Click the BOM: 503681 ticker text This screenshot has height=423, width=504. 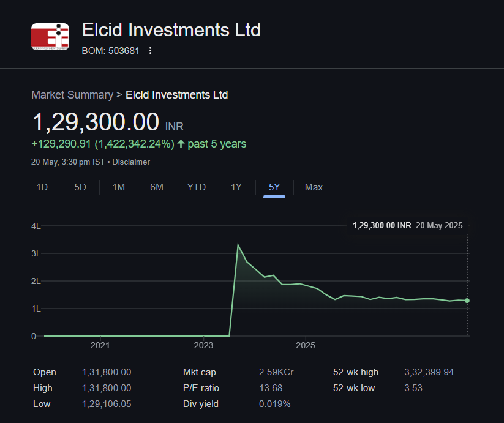tap(111, 51)
